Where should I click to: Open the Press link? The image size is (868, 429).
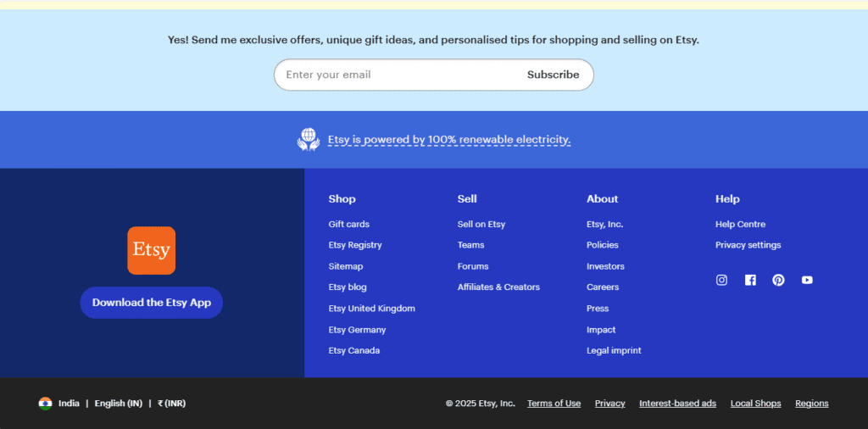pyautogui.click(x=598, y=309)
